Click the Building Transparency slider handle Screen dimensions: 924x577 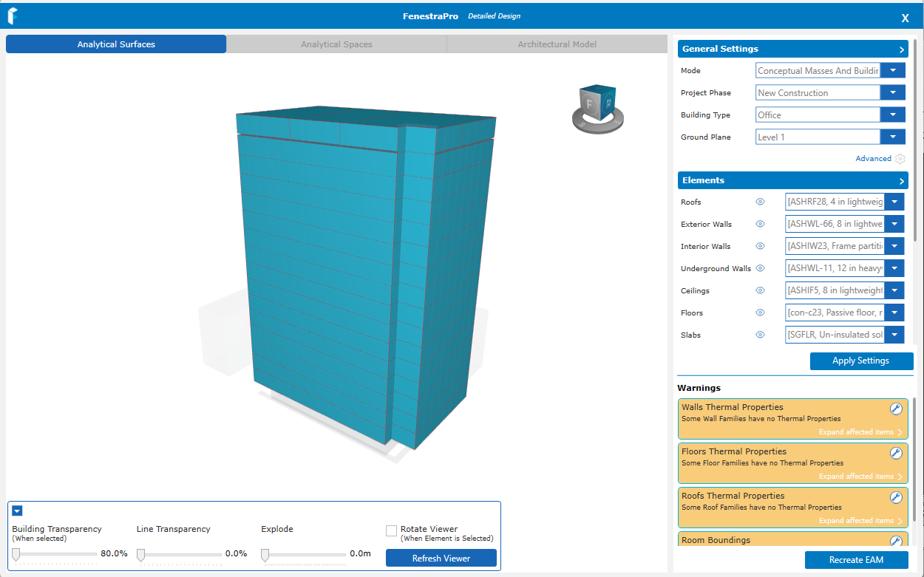coord(16,553)
